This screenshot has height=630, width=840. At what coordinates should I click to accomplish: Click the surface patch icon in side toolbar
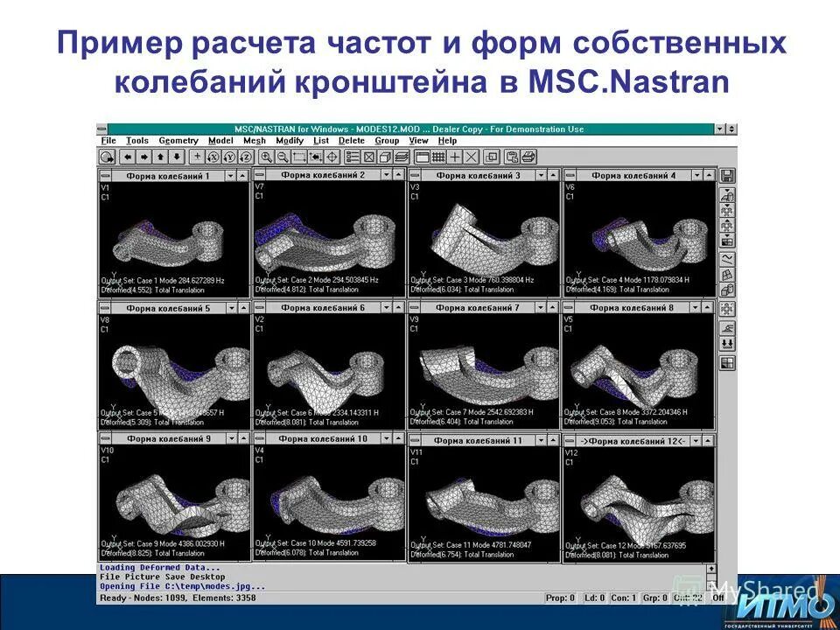click(727, 275)
